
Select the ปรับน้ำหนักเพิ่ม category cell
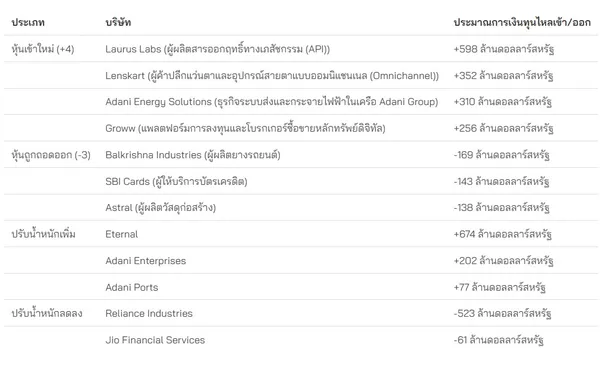click(43, 234)
